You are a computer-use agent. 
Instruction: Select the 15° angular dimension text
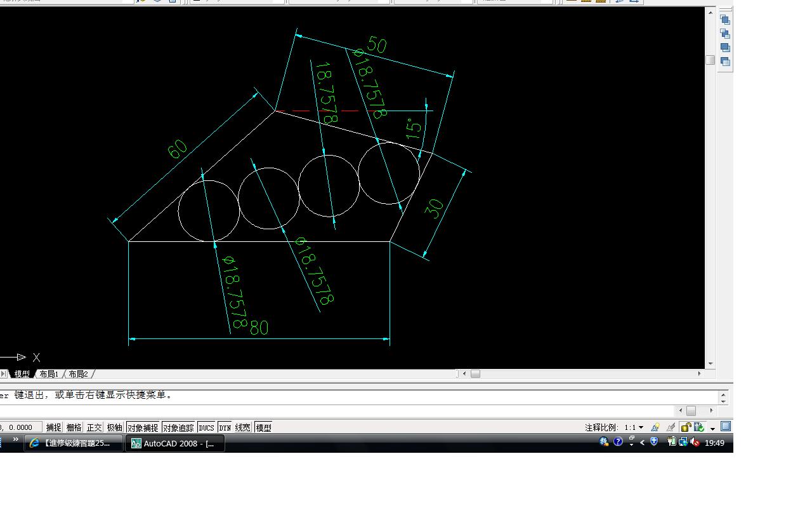[413, 129]
